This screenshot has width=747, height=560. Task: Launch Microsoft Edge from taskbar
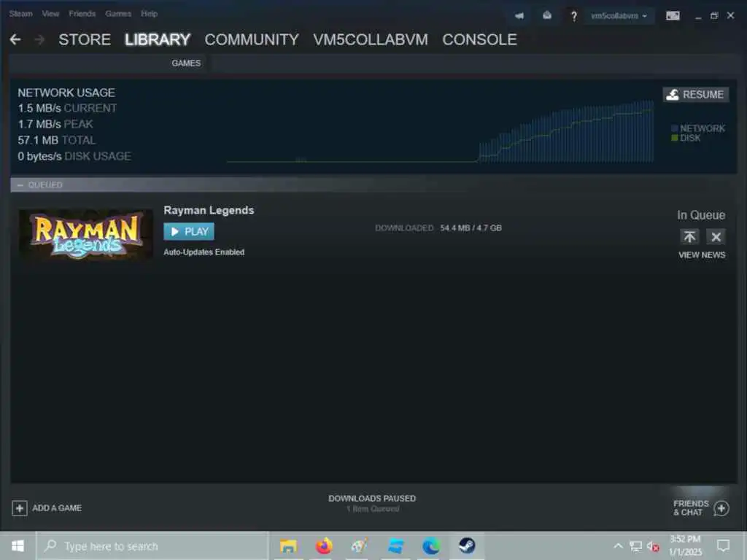tap(431, 545)
